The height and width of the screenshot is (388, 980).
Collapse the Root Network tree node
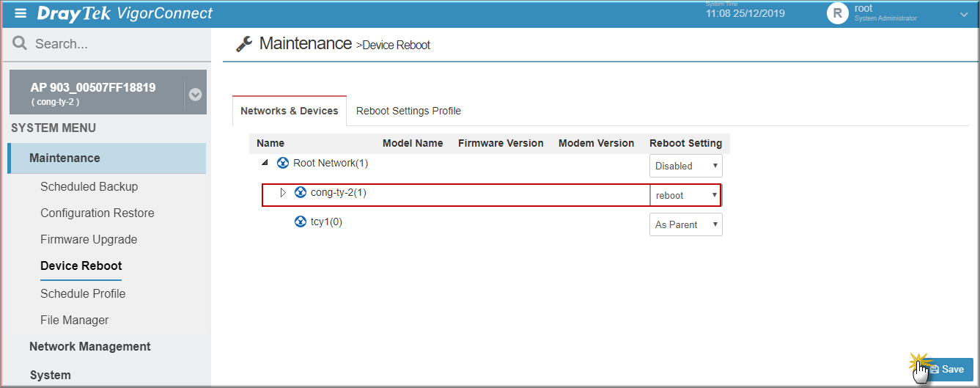coord(265,163)
